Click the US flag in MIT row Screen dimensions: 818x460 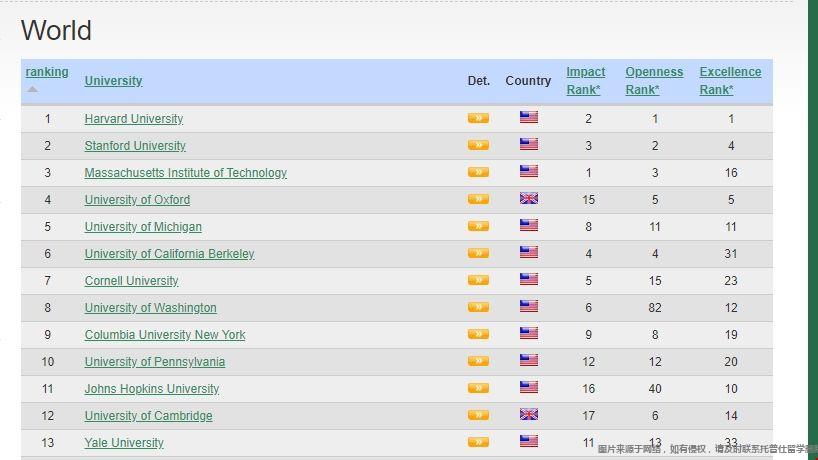click(528, 171)
